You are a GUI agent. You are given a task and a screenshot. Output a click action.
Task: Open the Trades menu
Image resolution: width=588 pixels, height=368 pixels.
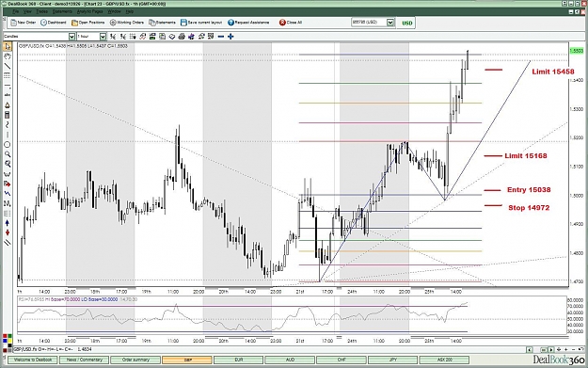41,11
